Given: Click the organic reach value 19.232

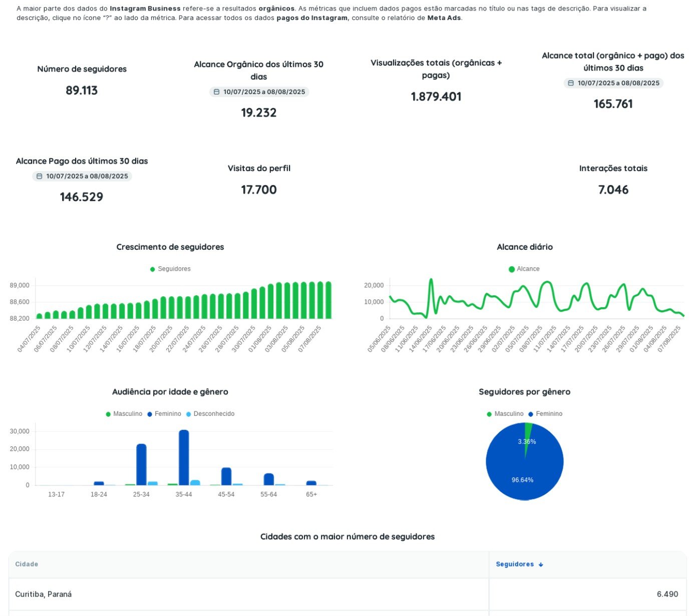Looking at the screenshot, I should (259, 113).
